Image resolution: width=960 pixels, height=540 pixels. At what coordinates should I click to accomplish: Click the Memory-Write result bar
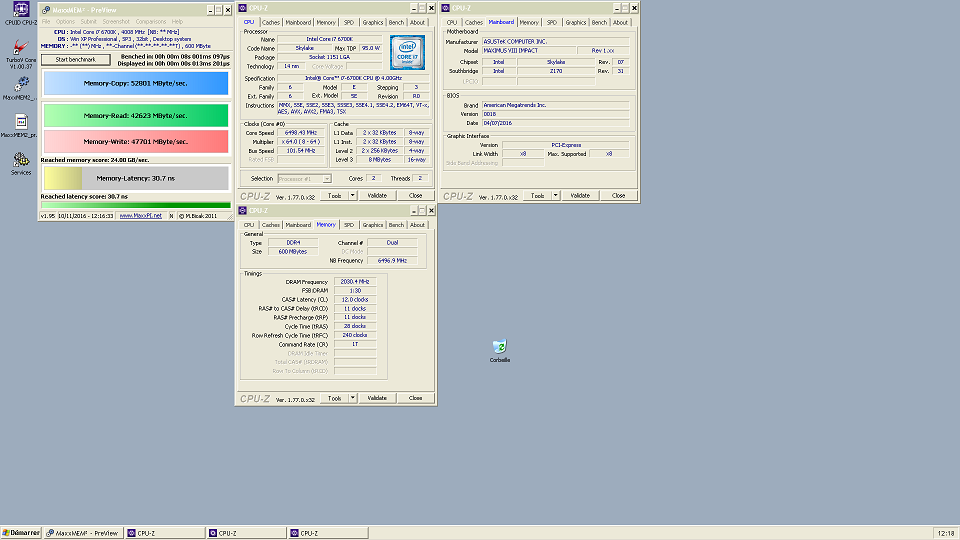(x=136, y=141)
